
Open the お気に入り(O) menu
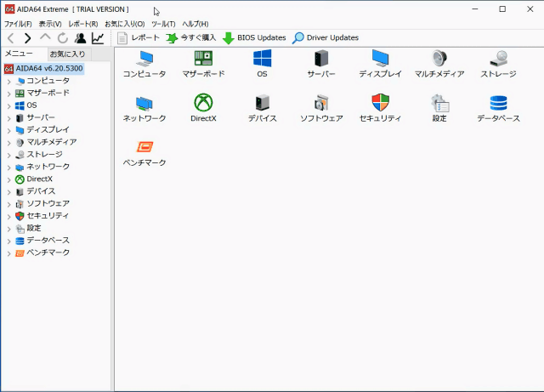[x=125, y=24]
